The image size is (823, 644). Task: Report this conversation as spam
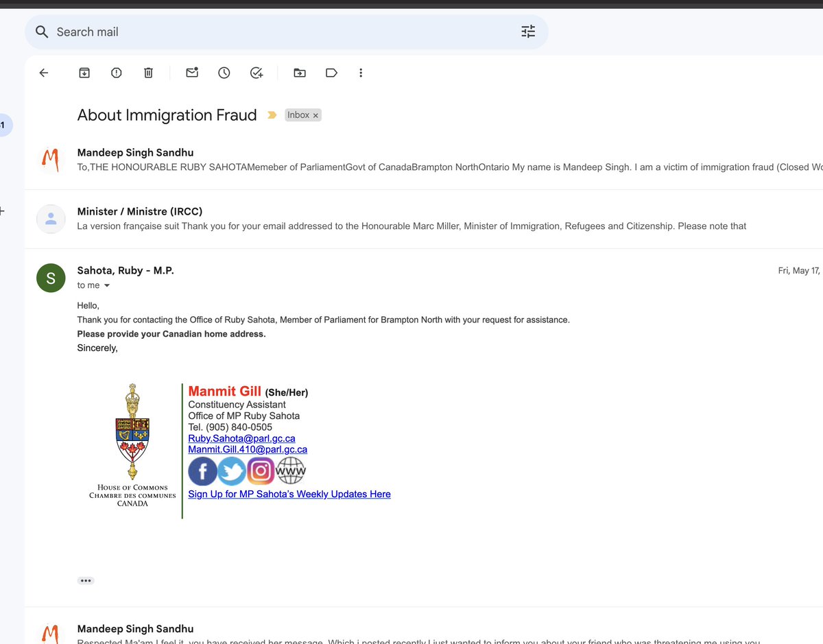(117, 73)
